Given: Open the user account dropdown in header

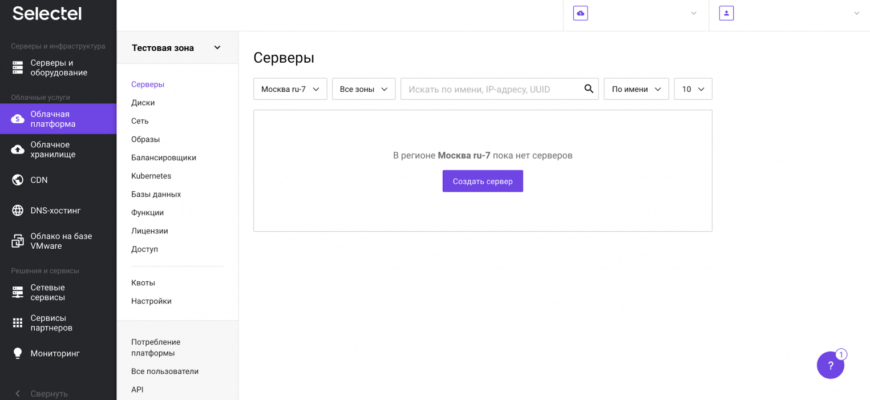Looking at the screenshot, I should coord(790,13).
